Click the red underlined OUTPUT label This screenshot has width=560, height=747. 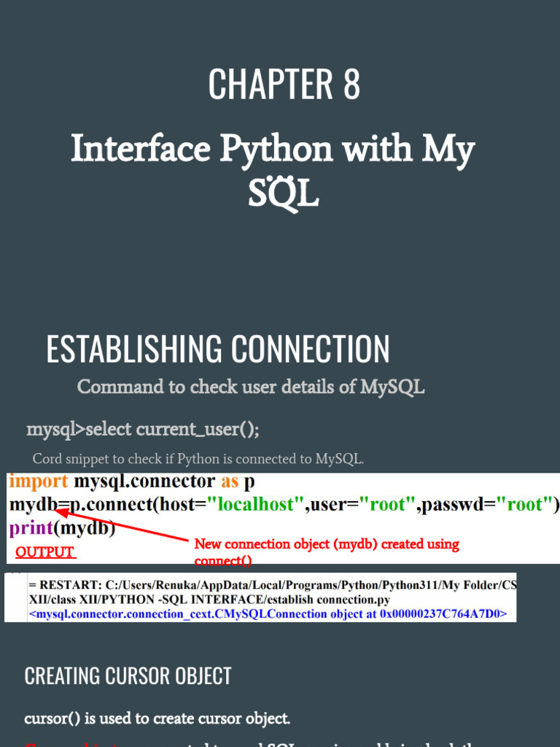pyautogui.click(x=45, y=551)
